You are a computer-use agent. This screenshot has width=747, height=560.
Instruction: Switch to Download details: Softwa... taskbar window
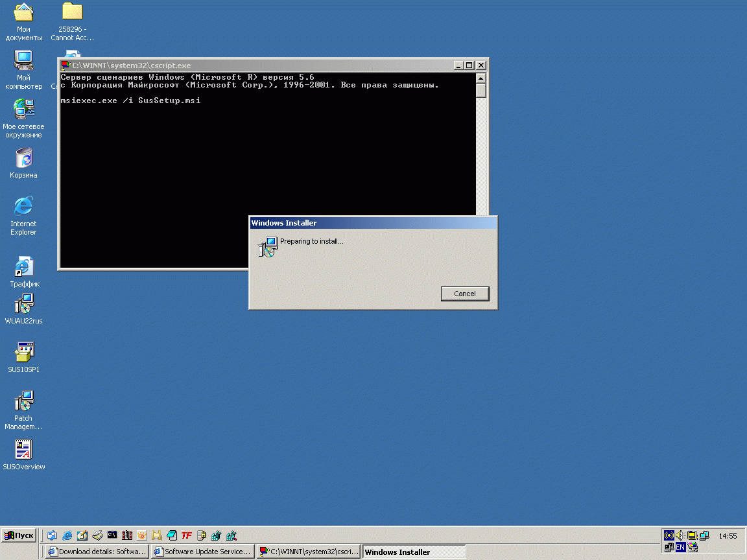[97, 552]
